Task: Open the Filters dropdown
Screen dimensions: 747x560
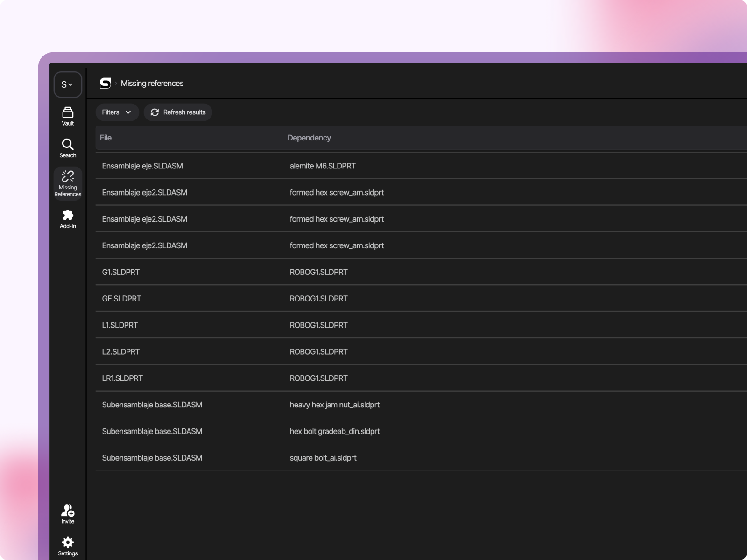Action: click(x=117, y=112)
